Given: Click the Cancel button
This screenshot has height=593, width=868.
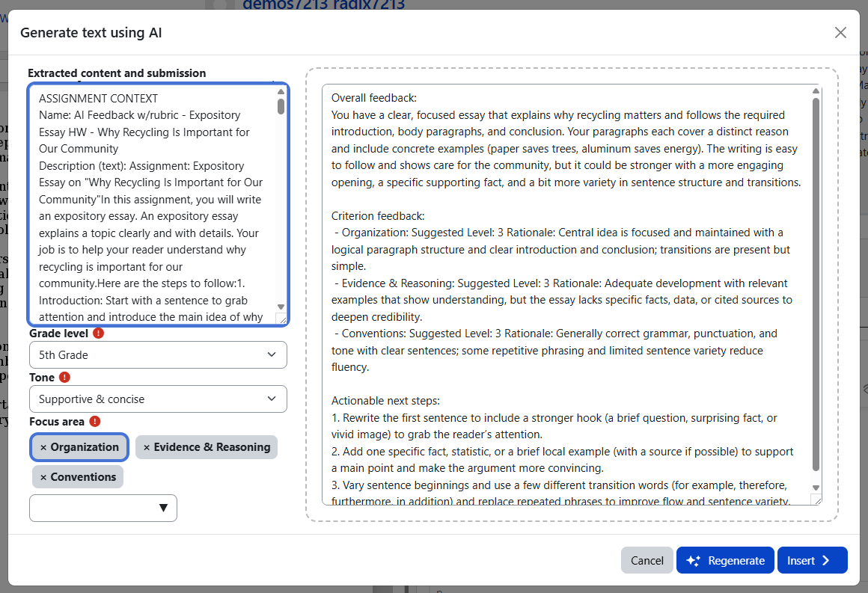Looking at the screenshot, I should tap(647, 560).
